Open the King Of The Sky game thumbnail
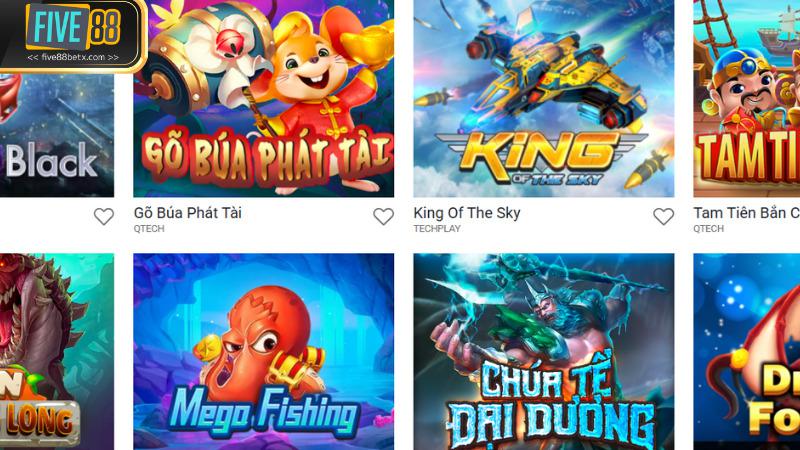The width and height of the screenshot is (800, 450). pyautogui.click(x=543, y=98)
